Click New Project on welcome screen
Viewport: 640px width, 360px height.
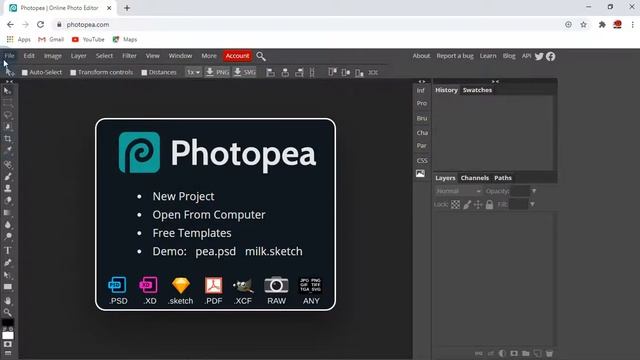(183, 196)
